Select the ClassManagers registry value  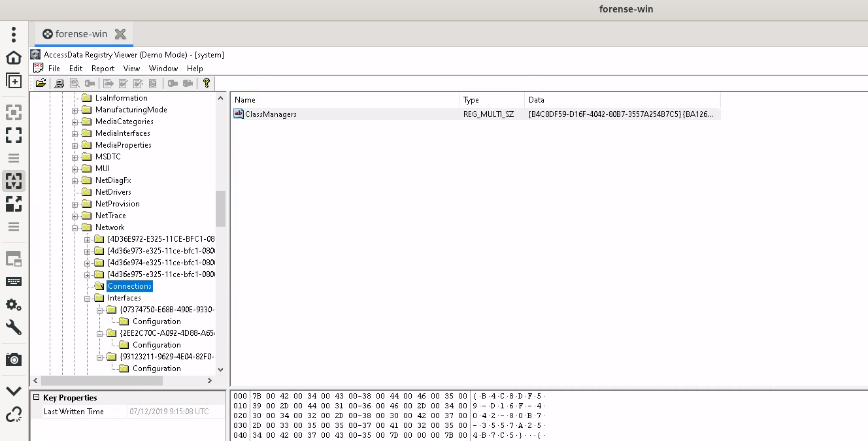point(271,114)
